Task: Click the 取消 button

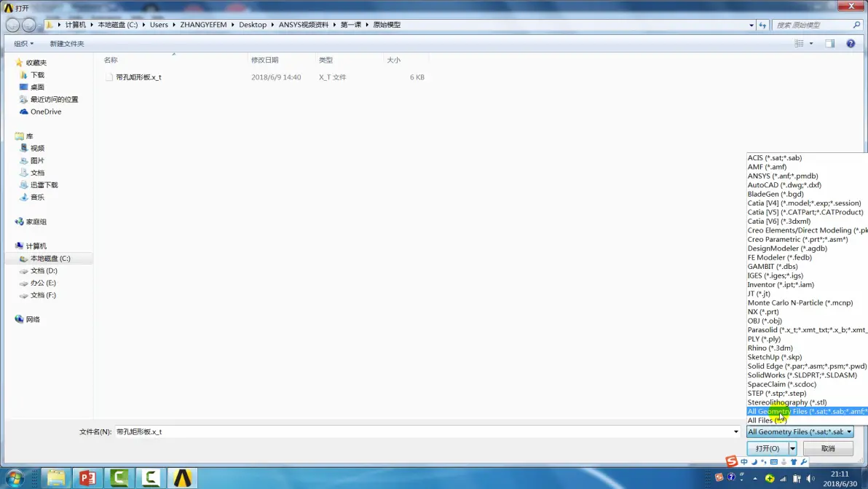Action: pyautogui.click(x=828, y=448)
